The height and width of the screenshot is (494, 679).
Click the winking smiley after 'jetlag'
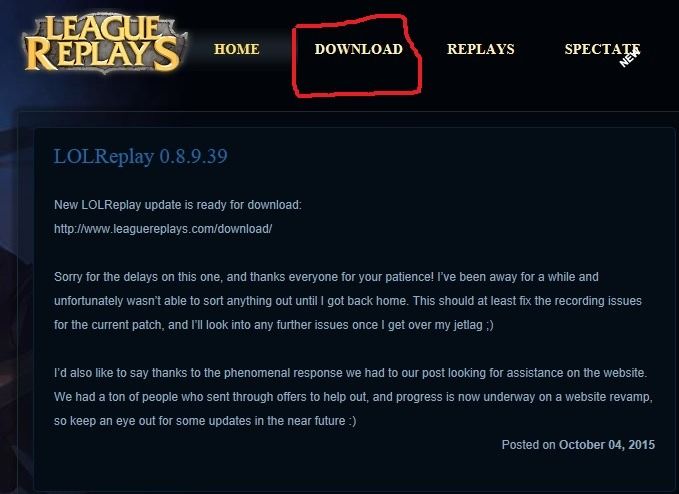coord(490,325)
